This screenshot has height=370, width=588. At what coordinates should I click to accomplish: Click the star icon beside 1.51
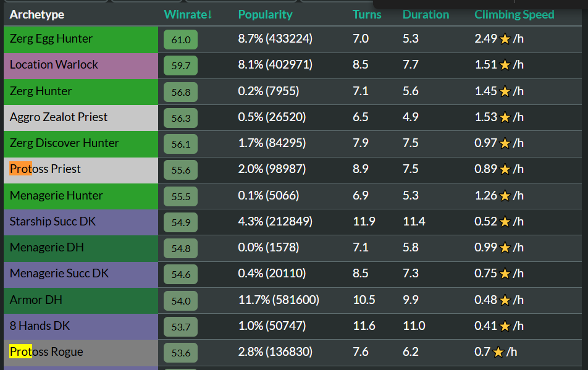coord(505,65)
